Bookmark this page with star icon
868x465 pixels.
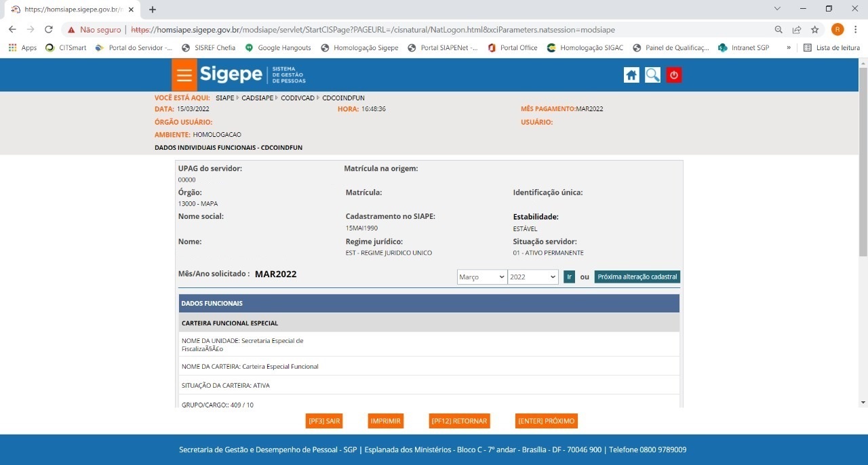[x=815, y=30]
